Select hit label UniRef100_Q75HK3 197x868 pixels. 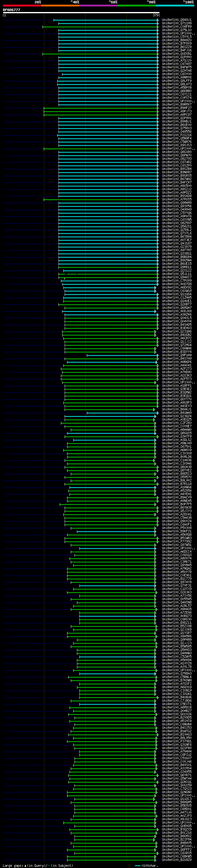(x=176, y=128)
